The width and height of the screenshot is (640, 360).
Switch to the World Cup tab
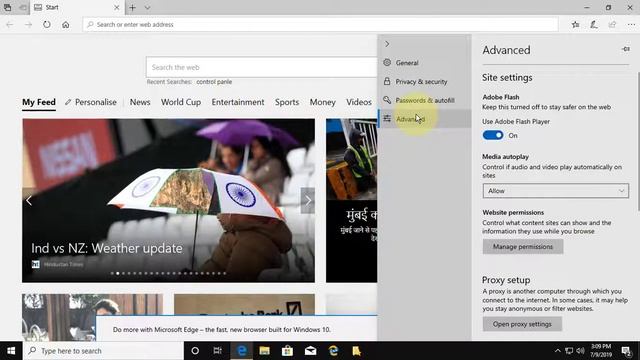181,102
